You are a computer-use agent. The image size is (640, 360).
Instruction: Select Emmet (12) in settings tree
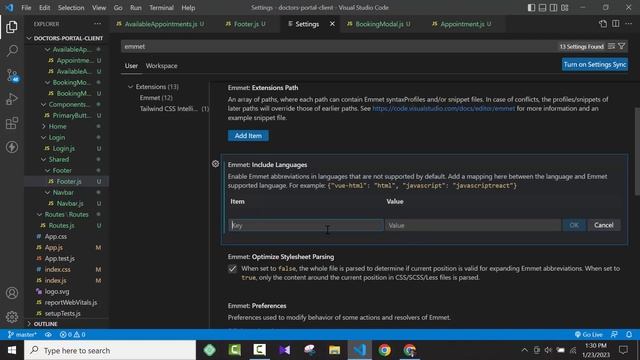coord(156,98)
